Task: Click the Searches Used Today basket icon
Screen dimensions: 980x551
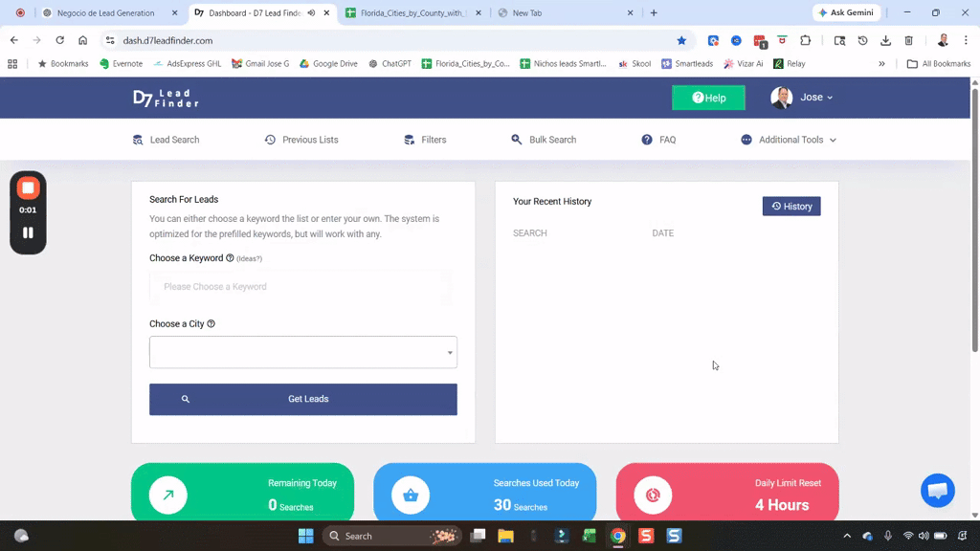Action: point(411,495)
